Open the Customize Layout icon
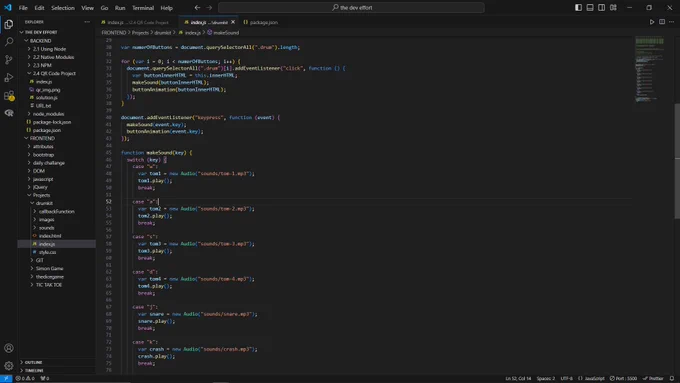 [613, 7]
